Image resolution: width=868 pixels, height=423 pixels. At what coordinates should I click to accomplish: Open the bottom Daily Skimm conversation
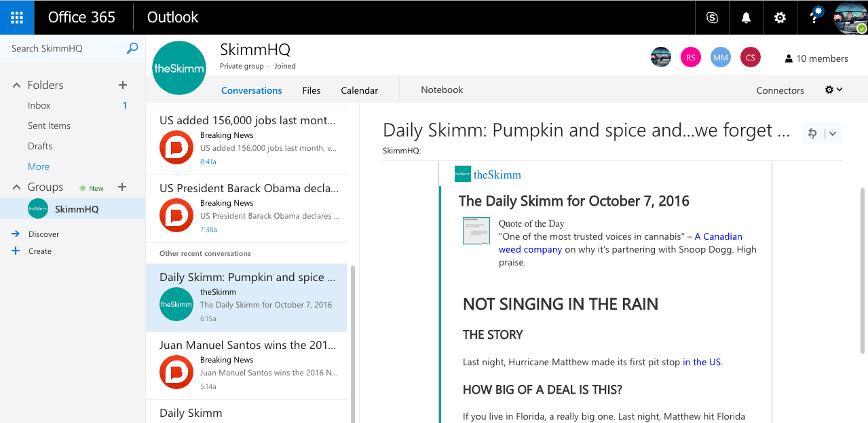point(246,411)
